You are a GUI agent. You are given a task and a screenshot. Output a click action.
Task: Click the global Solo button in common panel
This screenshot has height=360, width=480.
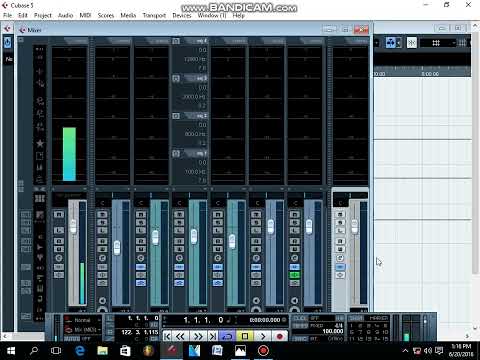pos(26,222)
